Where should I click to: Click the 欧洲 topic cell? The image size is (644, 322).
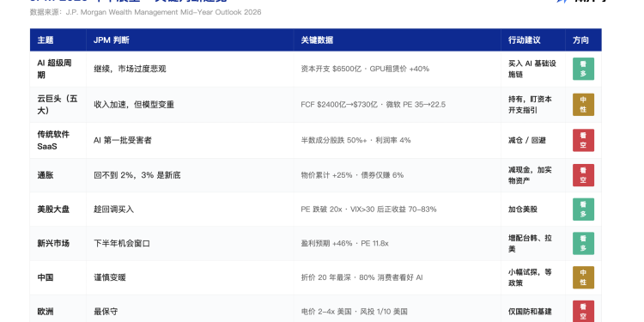[58, 309]
